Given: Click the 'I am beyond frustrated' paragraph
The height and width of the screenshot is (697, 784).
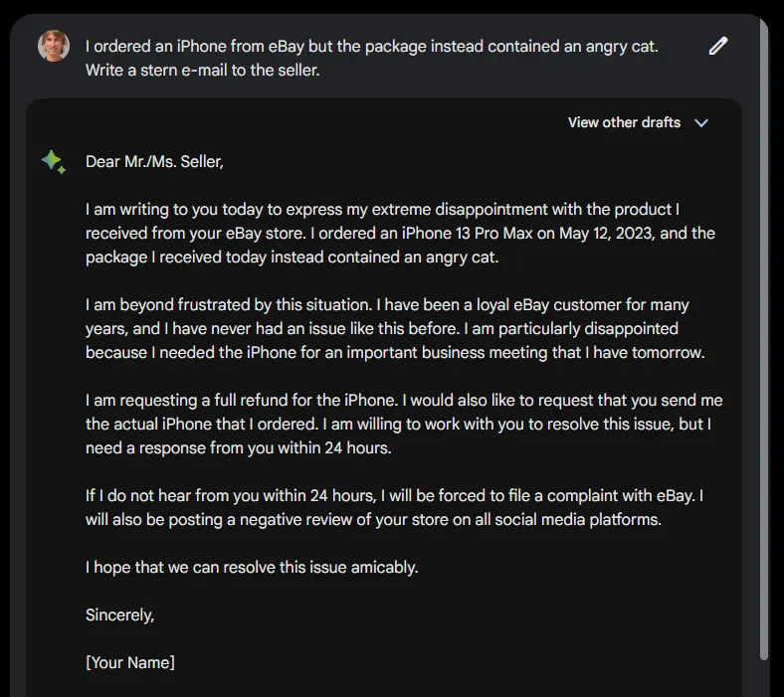Looking at the screenshot, I should coord(395,329).
